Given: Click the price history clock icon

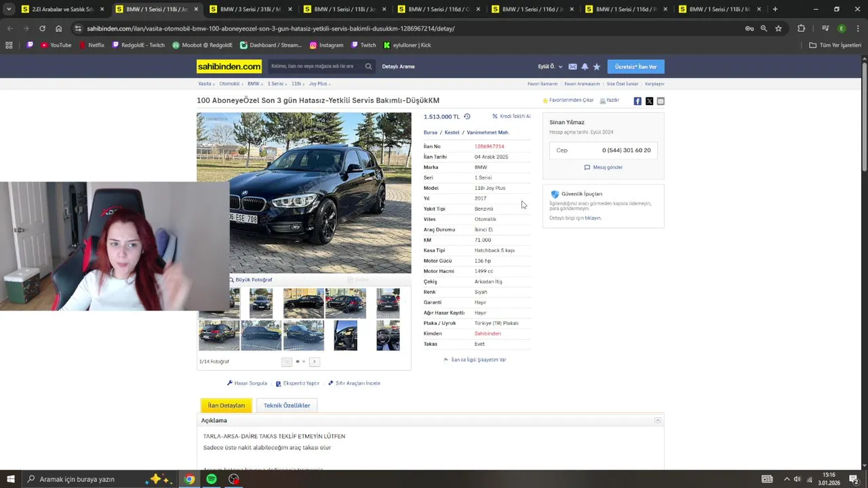Looking at the screenshot, I should pyautogui.click(x=467, y=117).
